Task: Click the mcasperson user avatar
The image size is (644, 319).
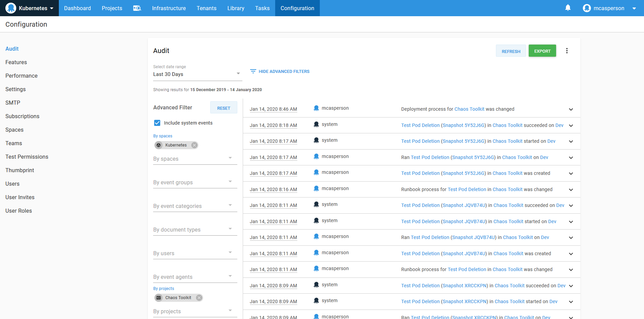Action: pos(587,8)
